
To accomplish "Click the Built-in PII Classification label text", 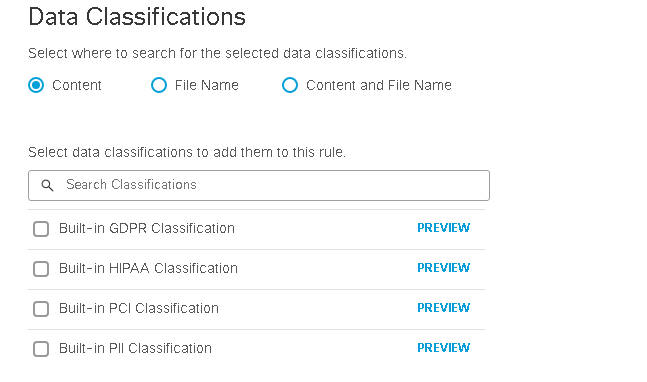I will click(x=135, y=349).
